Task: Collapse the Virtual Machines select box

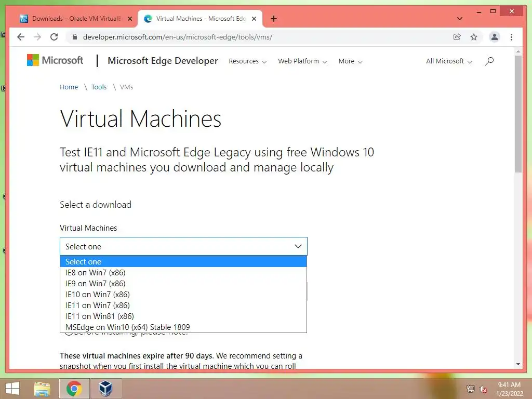Action: pyautogui.click(x=183, y=246)
